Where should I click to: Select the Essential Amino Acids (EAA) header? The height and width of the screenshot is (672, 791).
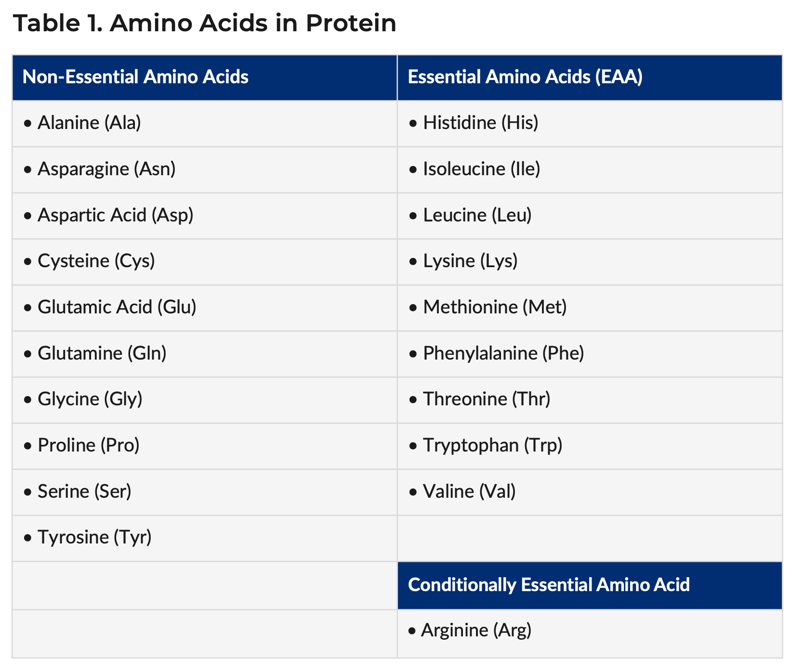525,77
